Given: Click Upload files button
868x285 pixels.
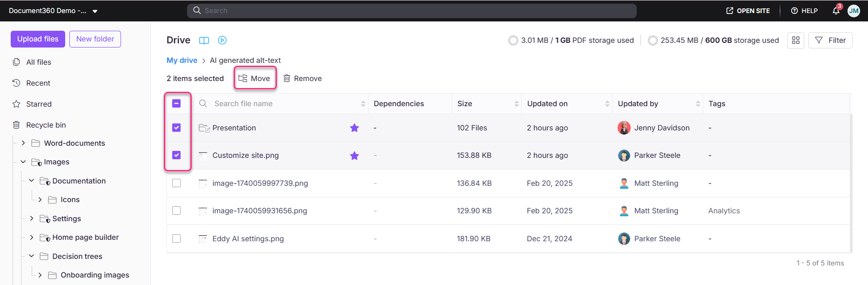Looking at the screenshot, I should click(38, 39).
